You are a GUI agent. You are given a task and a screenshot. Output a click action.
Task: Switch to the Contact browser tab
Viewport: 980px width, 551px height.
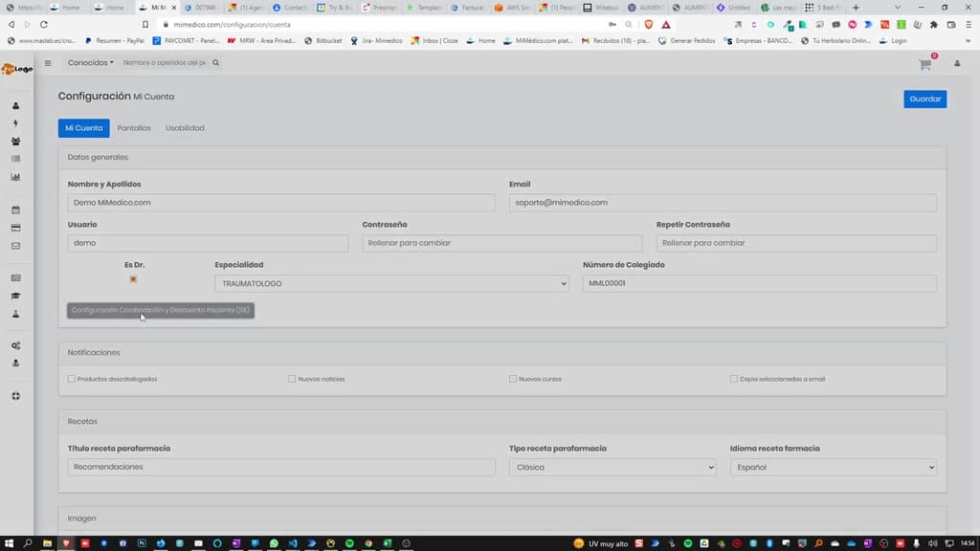point(289,8)
